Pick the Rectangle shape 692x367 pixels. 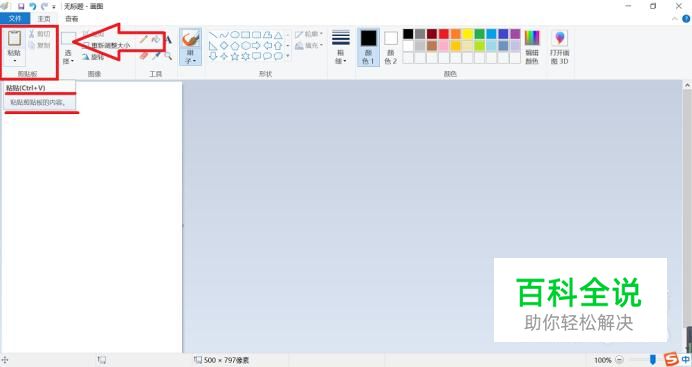click(x=245, y=35)
